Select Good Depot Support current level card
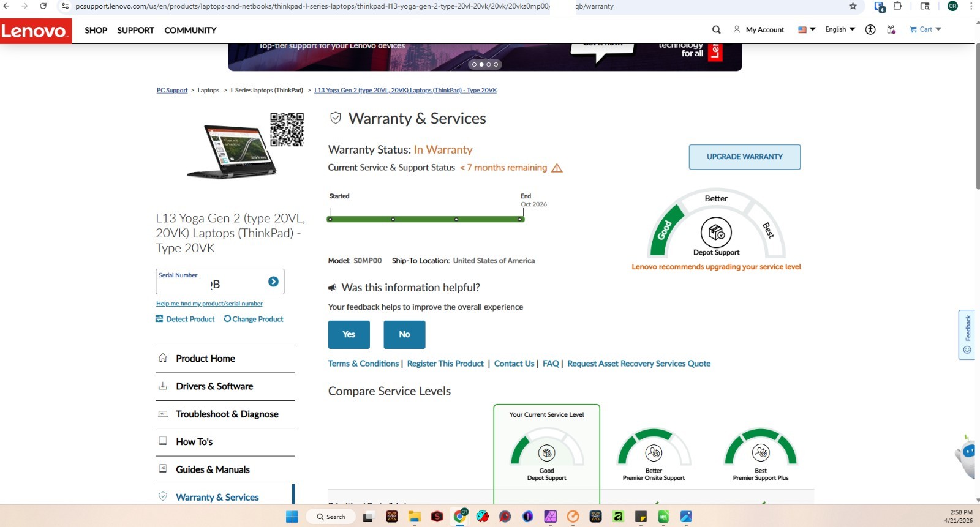This screenshot has width=980, height=527. click(547, 454)
